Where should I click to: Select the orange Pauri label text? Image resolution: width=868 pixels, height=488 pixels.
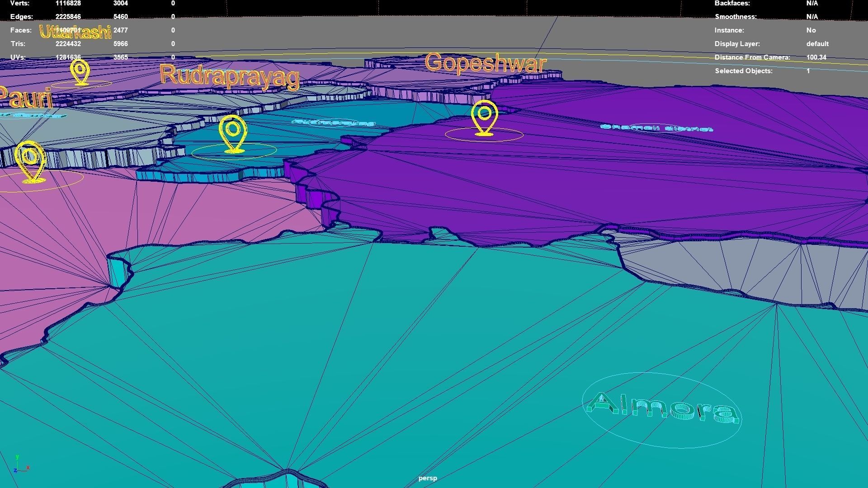click(x=26, y=97)
